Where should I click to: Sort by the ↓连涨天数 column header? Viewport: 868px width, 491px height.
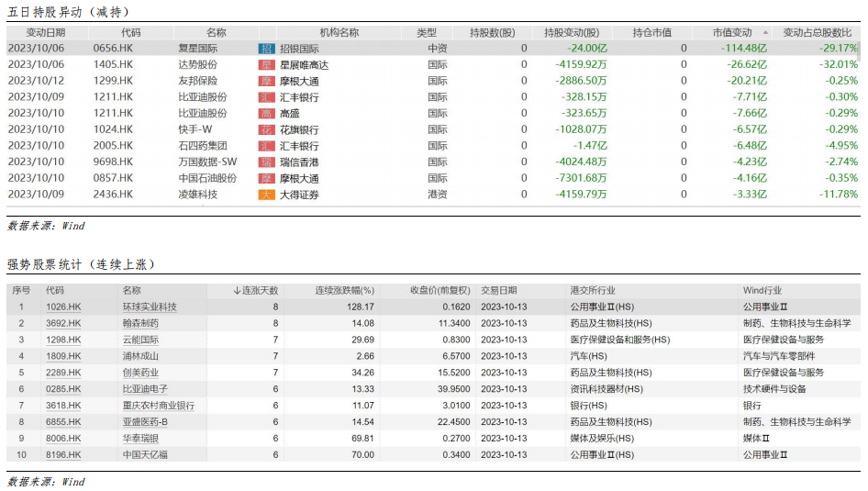pyautogui.click(x=256, y=291)
